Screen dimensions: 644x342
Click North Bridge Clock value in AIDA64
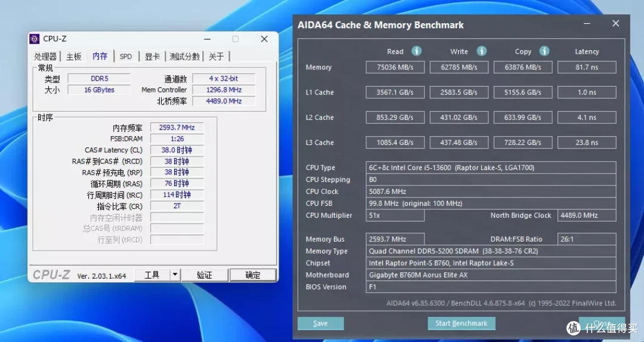(587, 215)
